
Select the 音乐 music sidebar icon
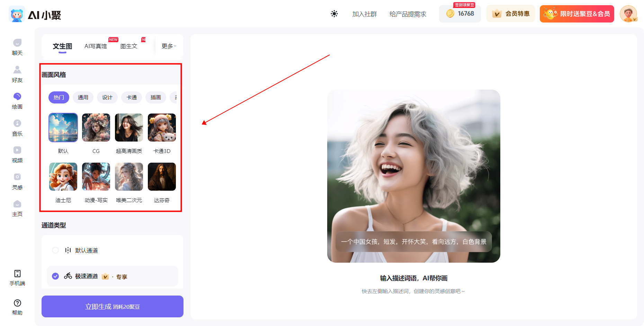[17, 124]
